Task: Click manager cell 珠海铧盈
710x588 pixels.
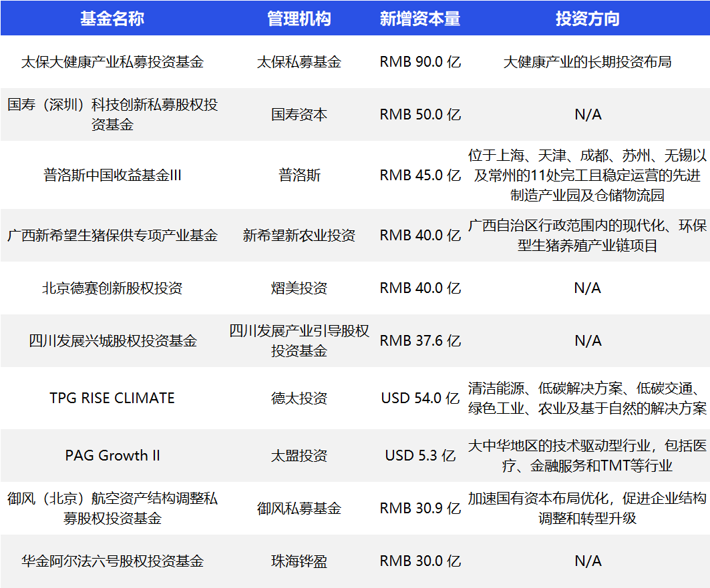Action: tap(299, 561)
